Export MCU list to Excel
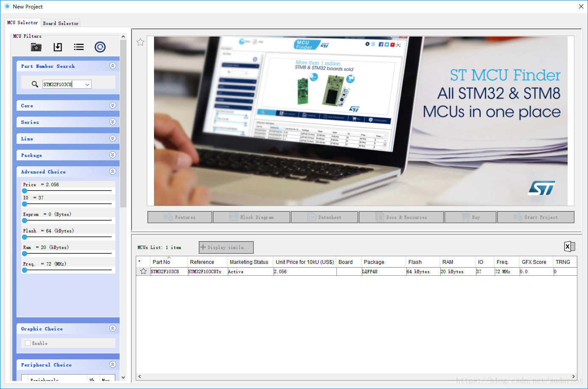This screenshot has width=588, height=389. [570, 246]
